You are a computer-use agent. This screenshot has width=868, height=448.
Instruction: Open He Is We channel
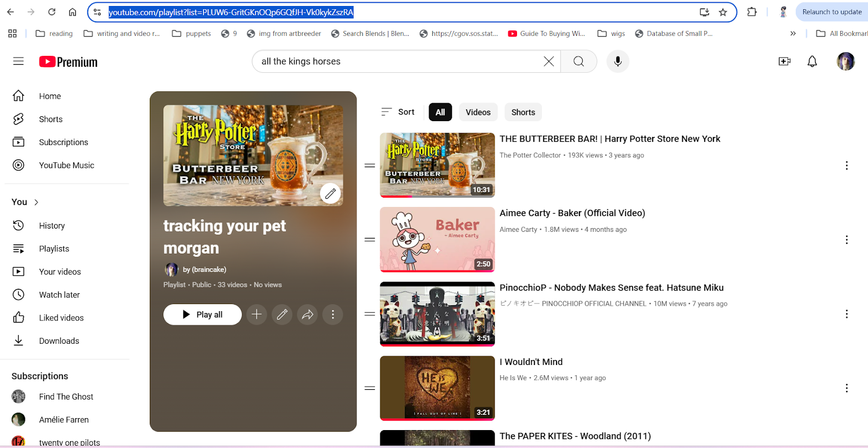pyautogui.click(x=513, y=378)
